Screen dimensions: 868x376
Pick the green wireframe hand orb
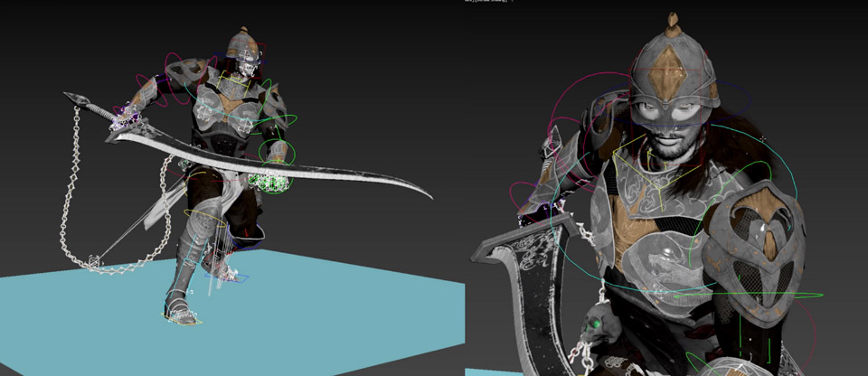[270, 181]
